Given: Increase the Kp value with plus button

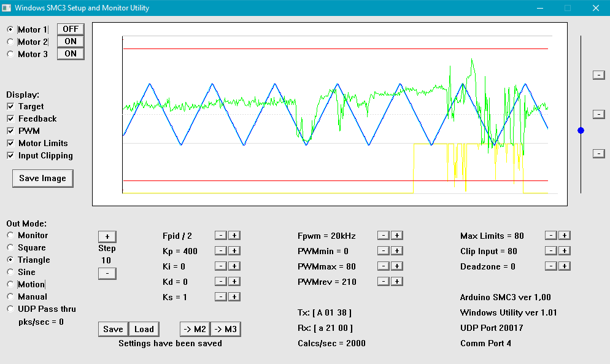Looking at the screenshot, I should click(234, 250).
